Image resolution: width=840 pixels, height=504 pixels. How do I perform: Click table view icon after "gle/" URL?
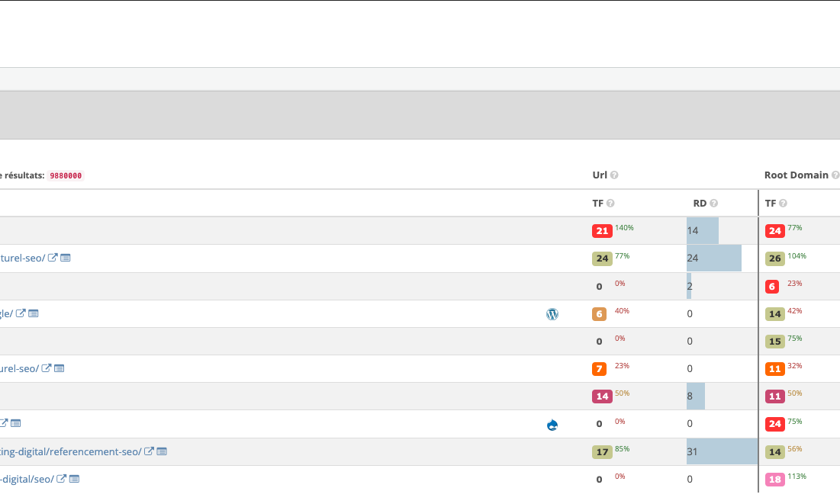tap(34, 313)
